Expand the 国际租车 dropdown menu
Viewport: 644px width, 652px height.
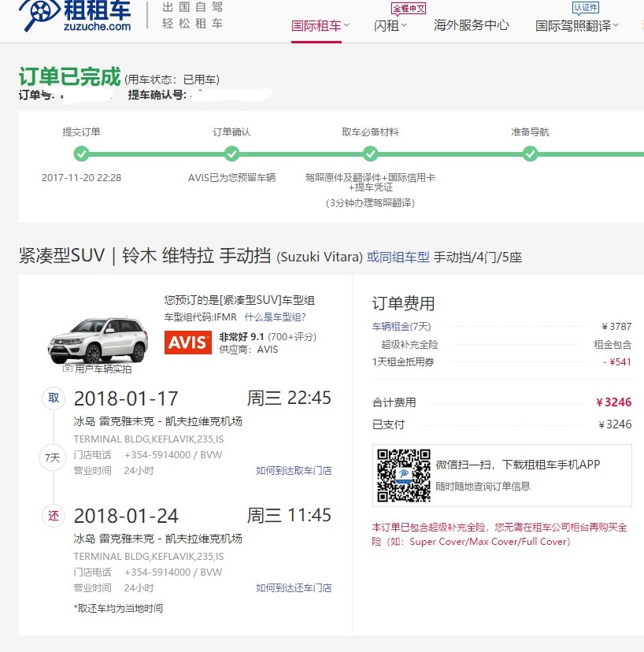click(320, 25)
